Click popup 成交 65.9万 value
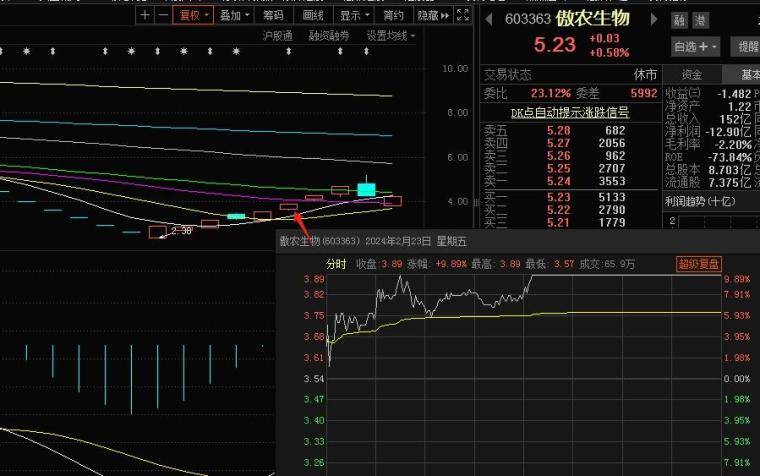Screen dimensions: 760x476 (x=619, y=264)
